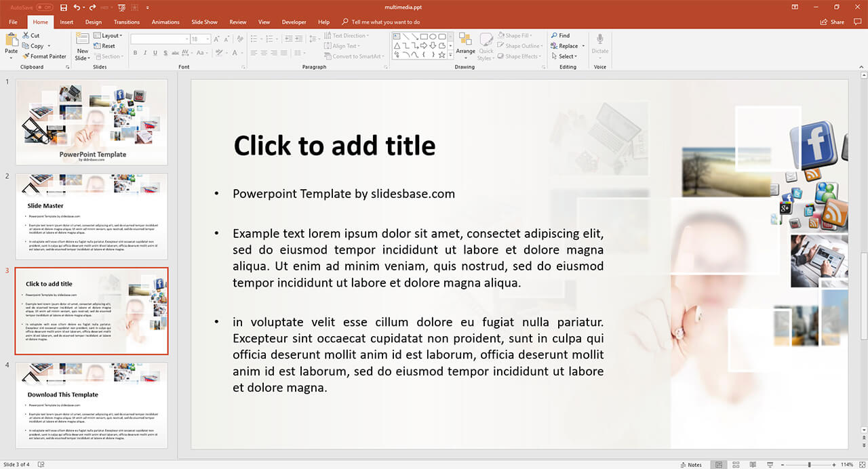Switch to the Slide Show tab

pos(204,22)
